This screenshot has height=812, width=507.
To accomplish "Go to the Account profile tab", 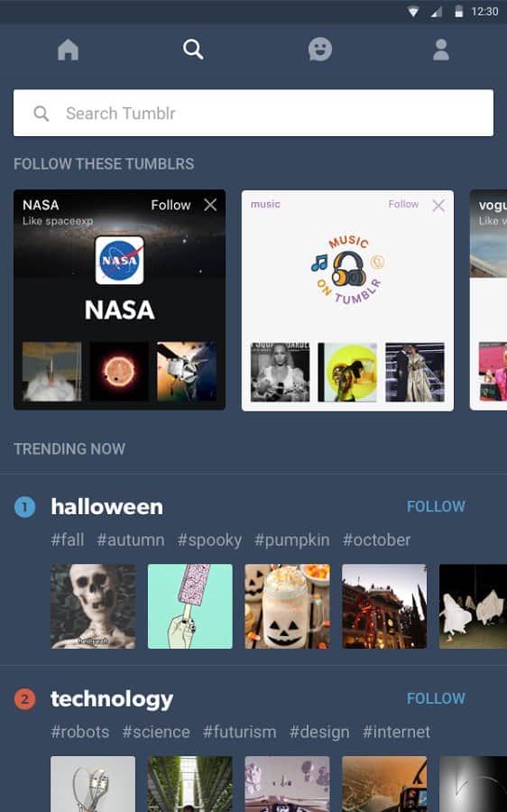I will coord(441,50).
